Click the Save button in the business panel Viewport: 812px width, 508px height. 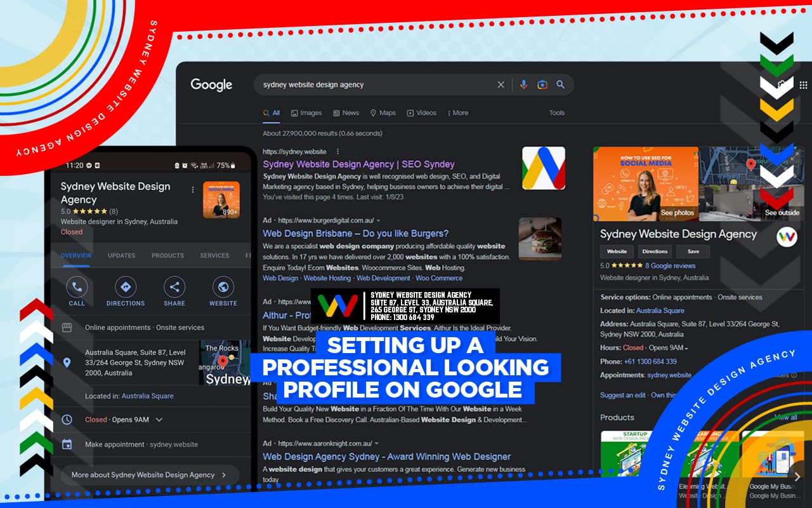(x=693, y=251)
